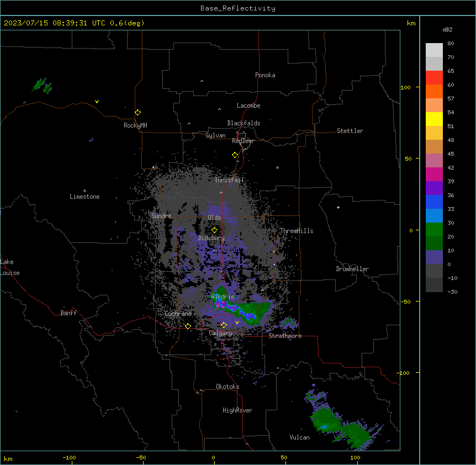Click the Lake Louise label

10,267
